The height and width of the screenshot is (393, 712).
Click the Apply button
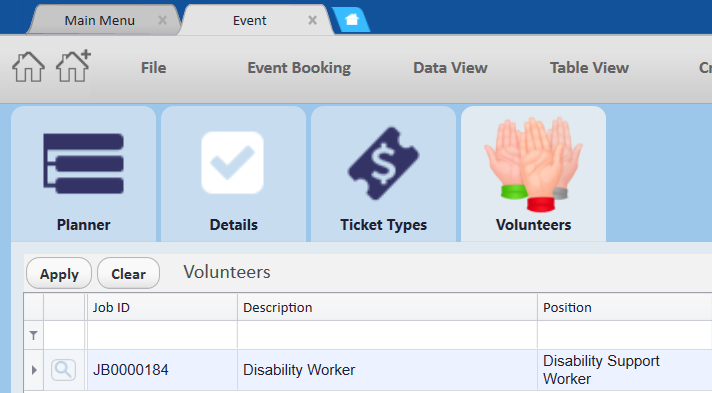tap(59, 274)
